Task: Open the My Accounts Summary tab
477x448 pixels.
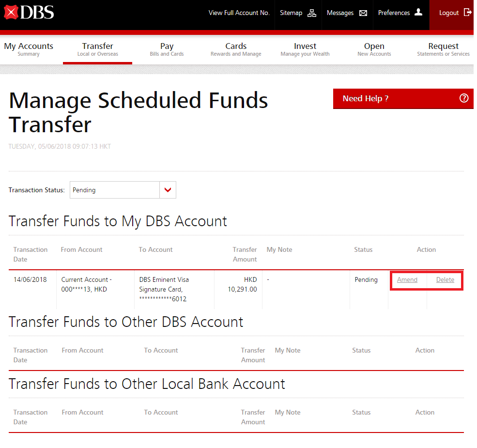Action: point(29,49)
